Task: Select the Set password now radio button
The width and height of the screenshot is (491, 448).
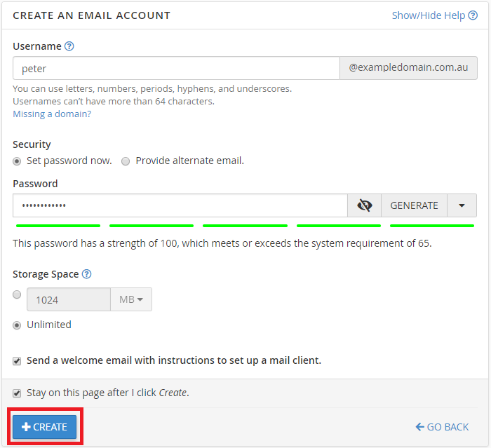Action: click(x=18, y=161)
